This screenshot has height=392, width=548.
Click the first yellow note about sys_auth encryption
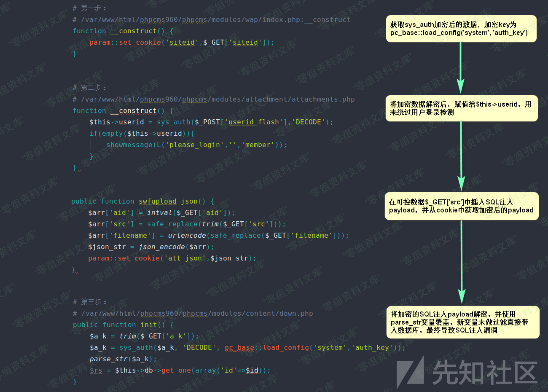coord(461,29)
